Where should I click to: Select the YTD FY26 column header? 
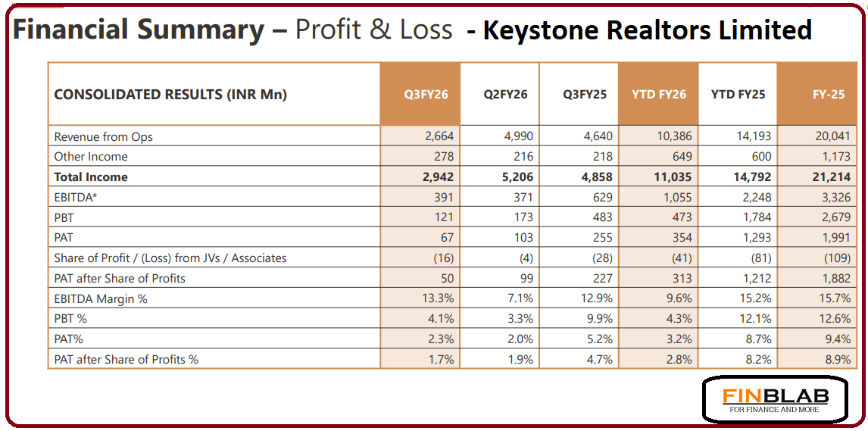pos(658,95)
